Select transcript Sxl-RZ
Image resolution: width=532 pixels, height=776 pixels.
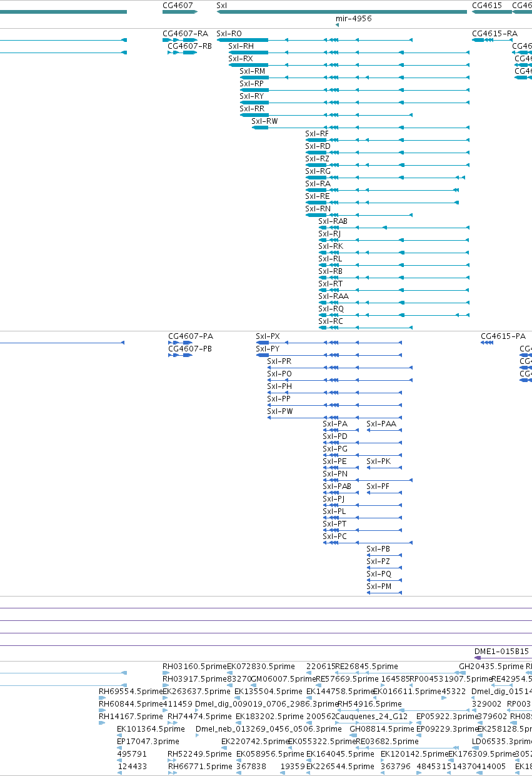(x=317, y=159)
